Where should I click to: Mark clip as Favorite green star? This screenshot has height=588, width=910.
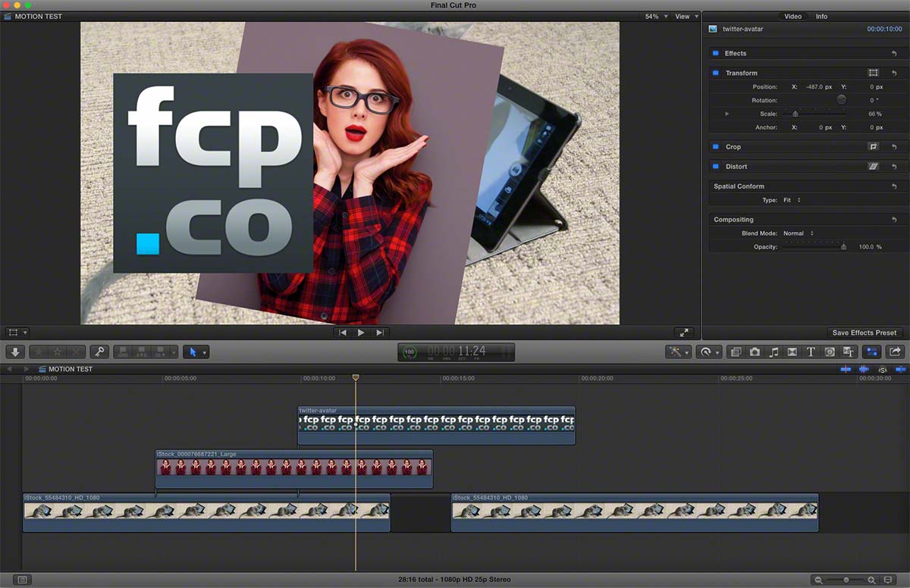click(x=38, y=352)
